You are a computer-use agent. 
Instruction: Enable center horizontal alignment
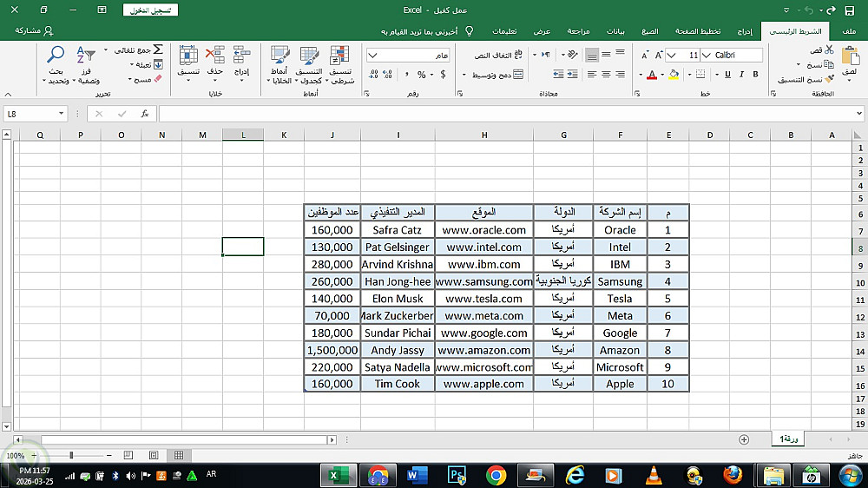606,74
